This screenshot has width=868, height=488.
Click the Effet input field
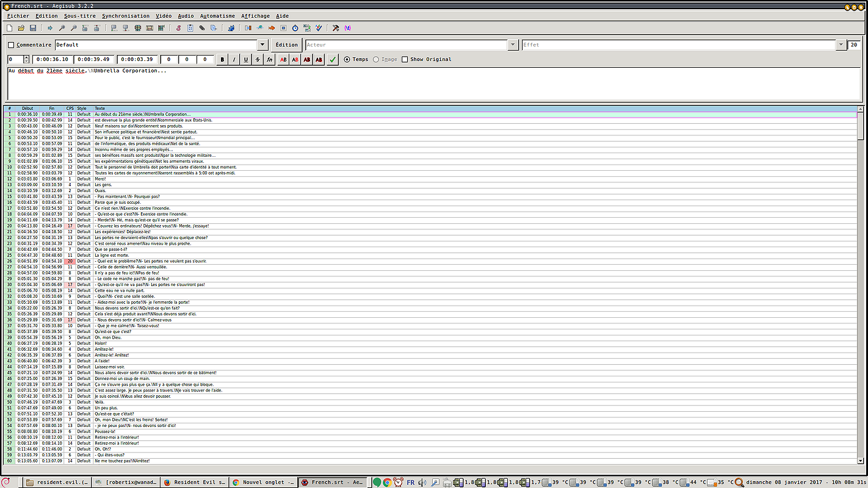(678, 45)
